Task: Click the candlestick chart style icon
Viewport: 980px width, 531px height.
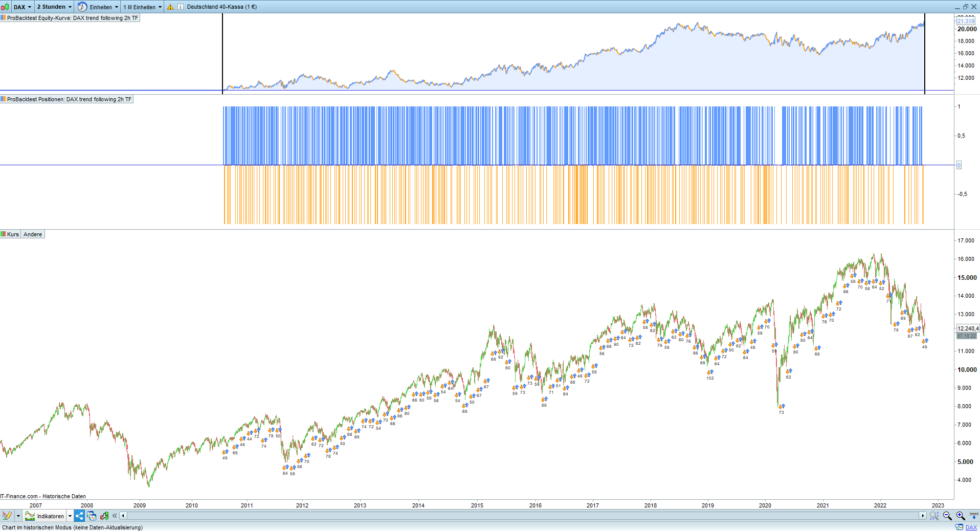Action: (5, 7)
